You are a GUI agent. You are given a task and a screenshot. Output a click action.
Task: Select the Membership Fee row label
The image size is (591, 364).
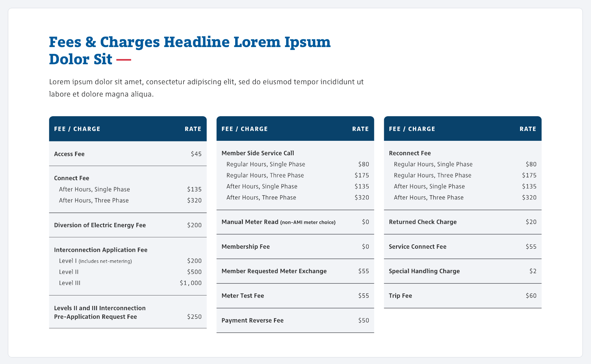(246, 247)
